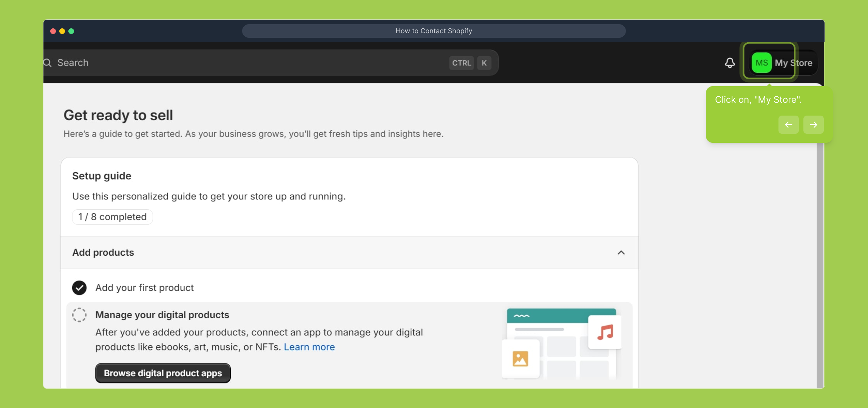Image resolution: width=868 pixels, height=408 pixels.
Task: Click the '1 / 8 completed' progress badge
Action: pos(112,217)
